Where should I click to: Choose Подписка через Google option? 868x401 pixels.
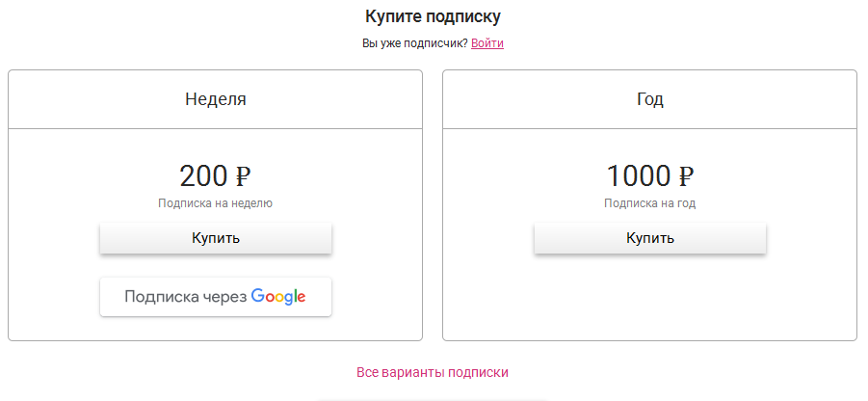[216, 297]
